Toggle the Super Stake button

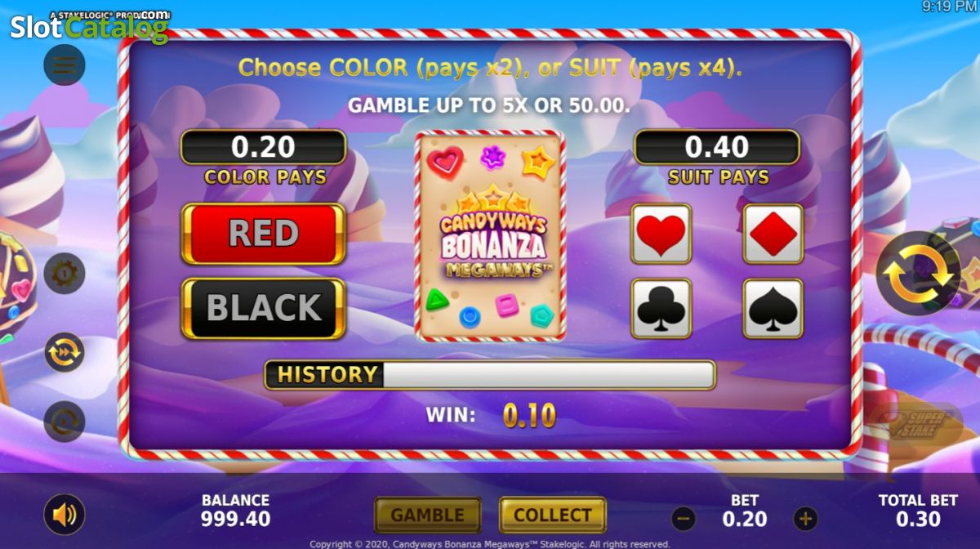pos(919,422)
